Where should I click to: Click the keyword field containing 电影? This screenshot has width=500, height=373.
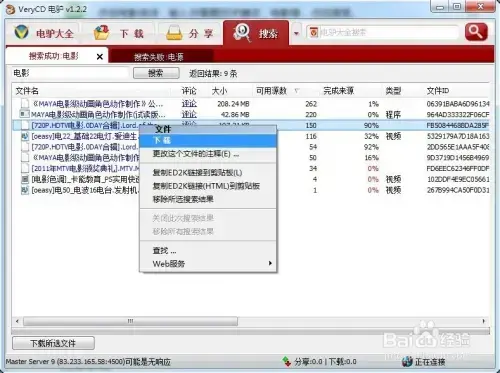[70, 73]
